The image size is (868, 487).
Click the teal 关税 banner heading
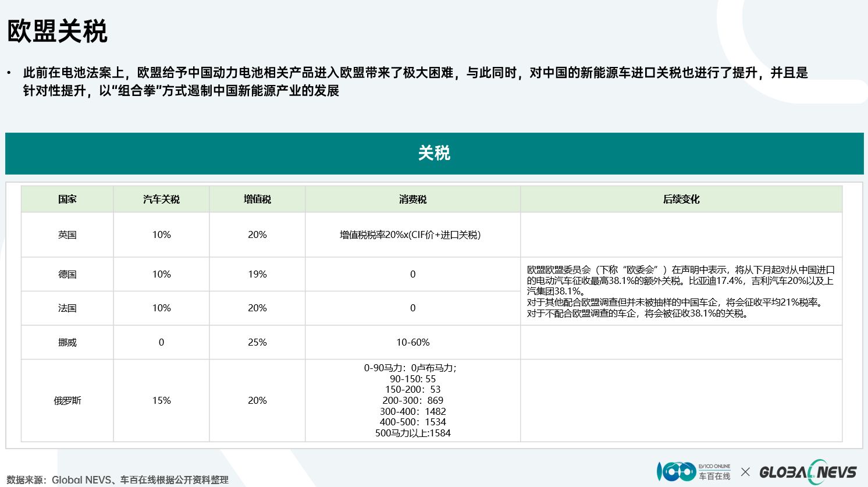click(434, 154)
